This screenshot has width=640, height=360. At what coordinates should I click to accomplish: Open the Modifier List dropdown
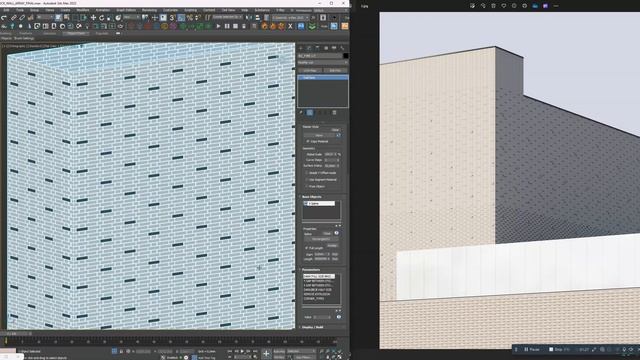click(322, 63)
